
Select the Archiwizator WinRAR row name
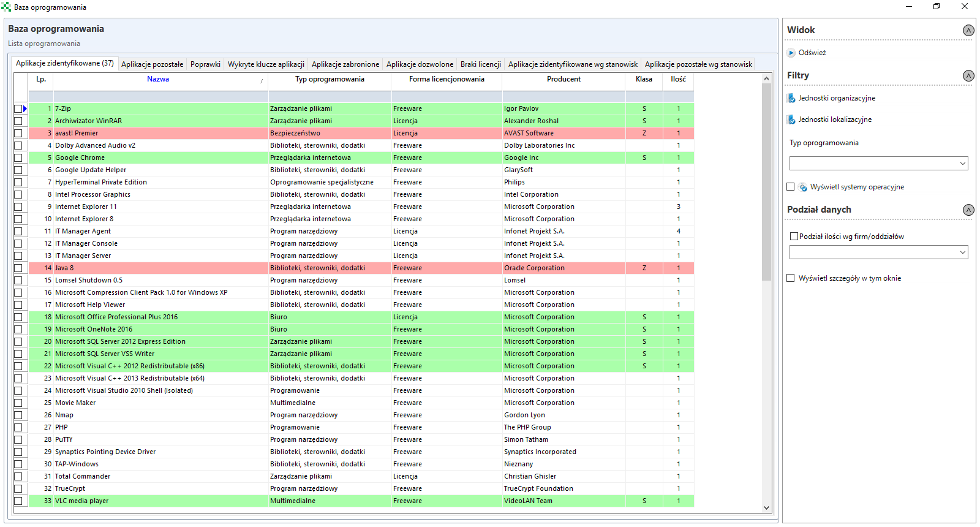[x=88, y=121]
